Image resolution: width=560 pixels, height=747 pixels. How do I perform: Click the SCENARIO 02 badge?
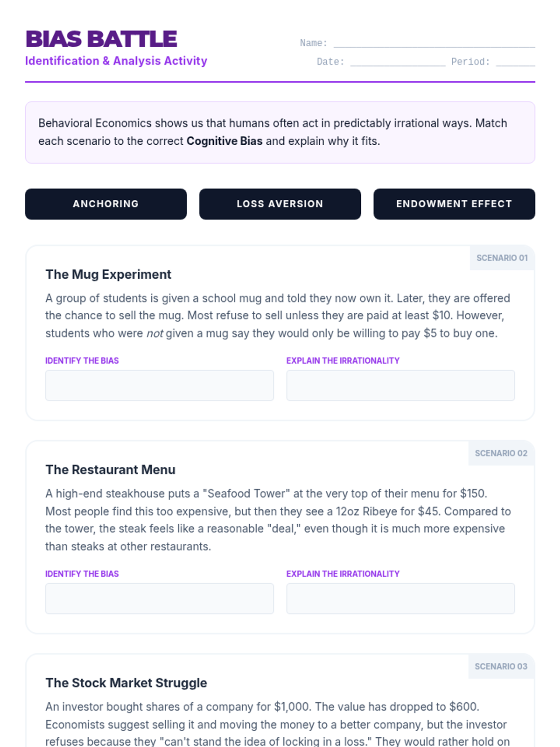click(x=501, y=453)
